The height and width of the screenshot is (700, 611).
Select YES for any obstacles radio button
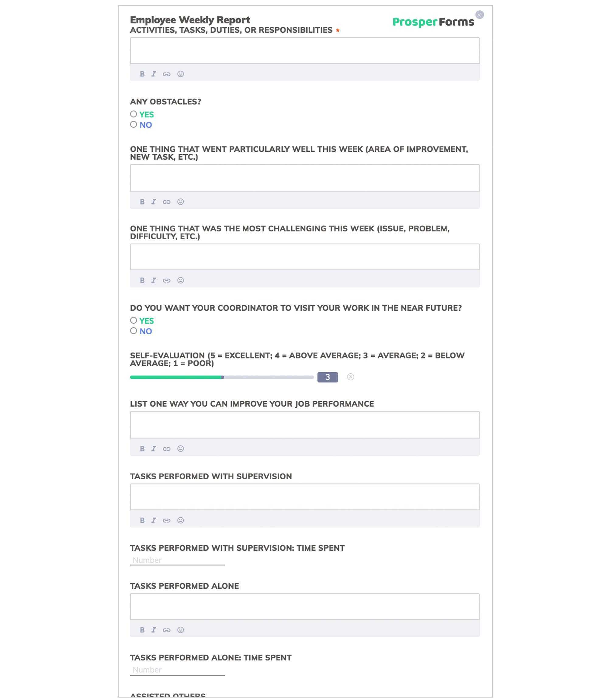coord(134,114)
